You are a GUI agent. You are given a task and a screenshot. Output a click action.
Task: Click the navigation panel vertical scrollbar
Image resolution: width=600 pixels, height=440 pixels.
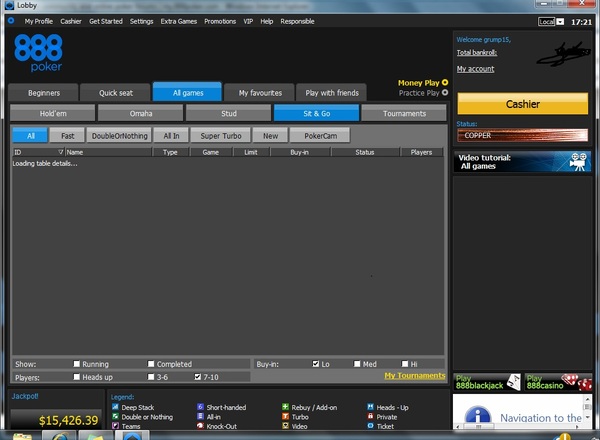coord(588,409)
